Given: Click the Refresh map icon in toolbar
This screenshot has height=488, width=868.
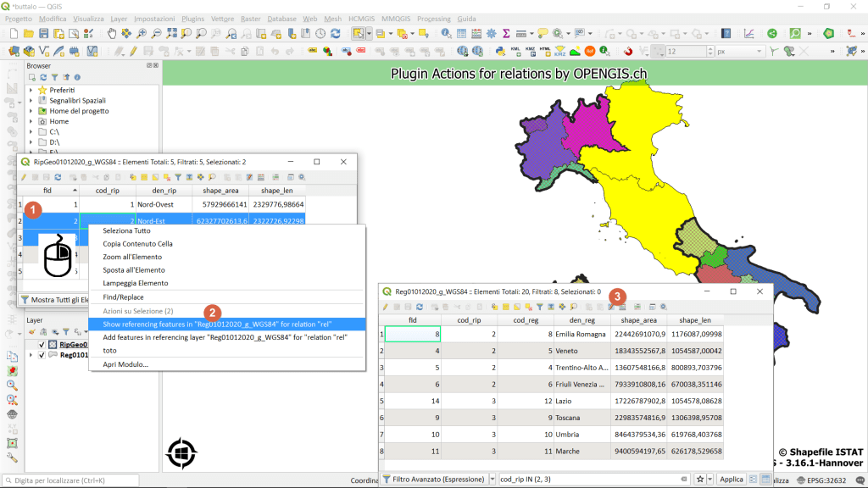Looking at the screenshot, I should pyautogui.click(x=335, y=34).
